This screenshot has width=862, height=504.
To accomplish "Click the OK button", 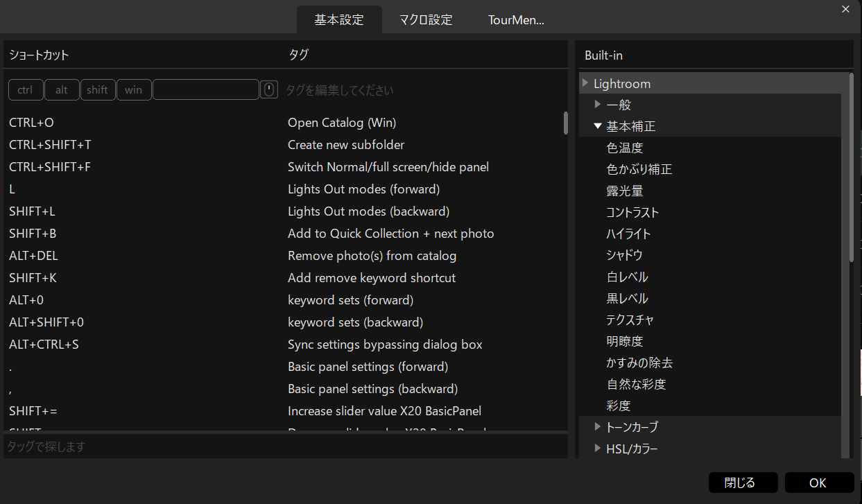I will tap(818, 483).
